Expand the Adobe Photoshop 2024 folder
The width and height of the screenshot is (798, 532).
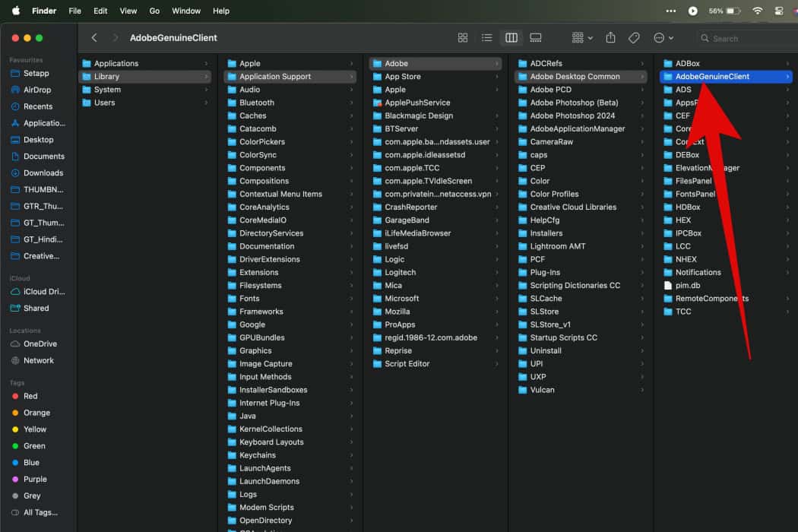572,116
